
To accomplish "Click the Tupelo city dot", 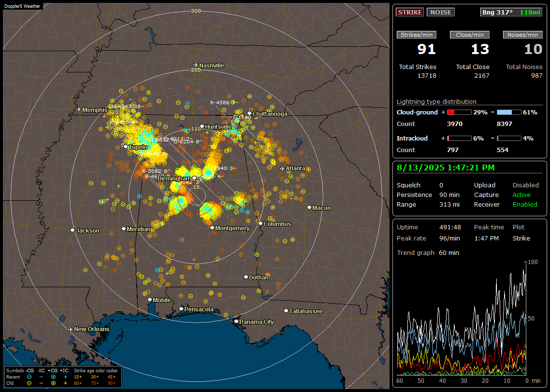I will click(x=126, y=146).
